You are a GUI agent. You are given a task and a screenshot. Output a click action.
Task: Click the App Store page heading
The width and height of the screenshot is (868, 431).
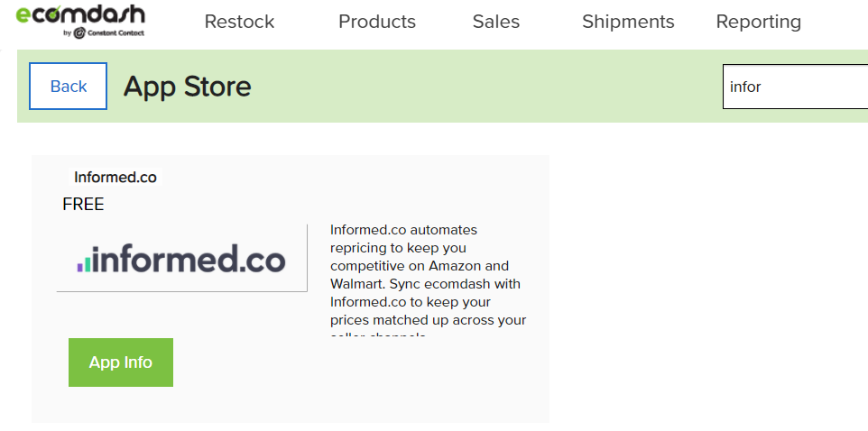(187, 87)
